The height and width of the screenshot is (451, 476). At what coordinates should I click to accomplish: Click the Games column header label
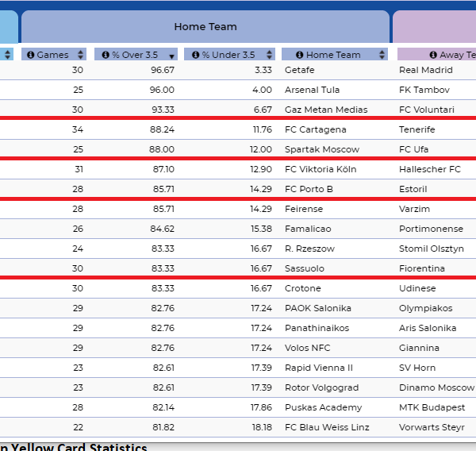[x=53, y=55]
